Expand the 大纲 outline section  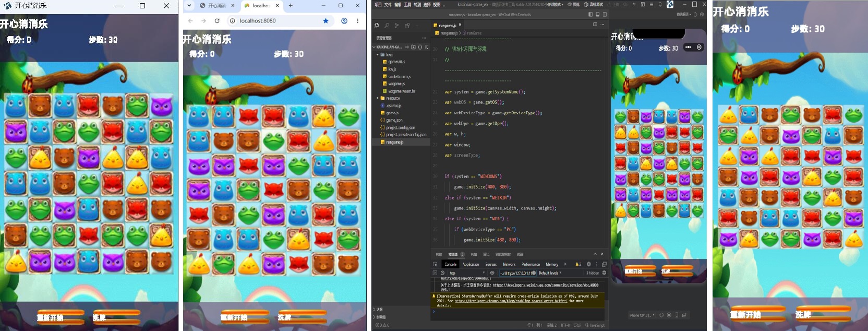click(x=378, y=310)
